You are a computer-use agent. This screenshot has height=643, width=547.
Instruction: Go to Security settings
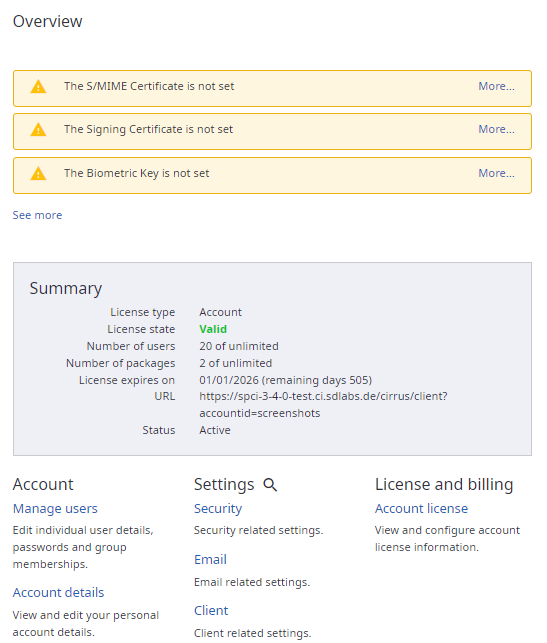click(218, 509)
